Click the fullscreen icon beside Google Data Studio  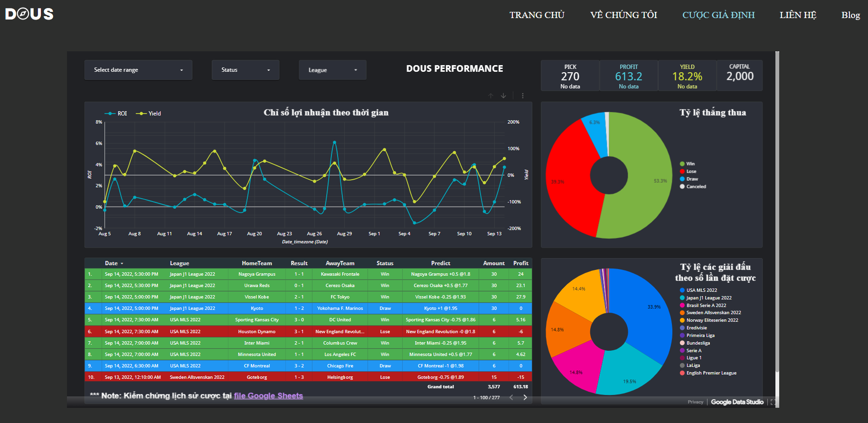tap(773, 402)
